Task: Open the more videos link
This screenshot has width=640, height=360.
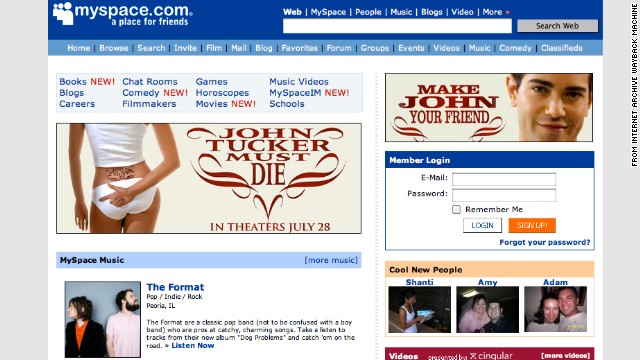Action: pos(566,356)
